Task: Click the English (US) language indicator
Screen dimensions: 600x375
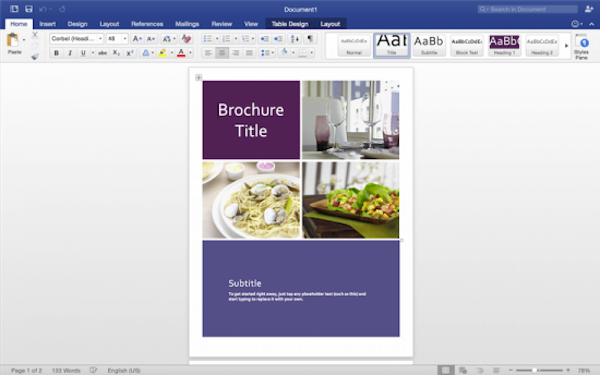Action: click(x=124, y=370)
